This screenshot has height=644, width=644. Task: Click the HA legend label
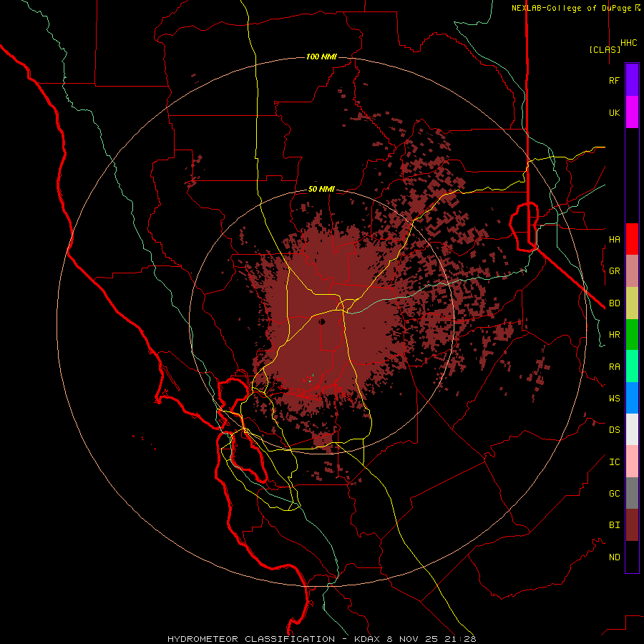(x=614, y=239)
